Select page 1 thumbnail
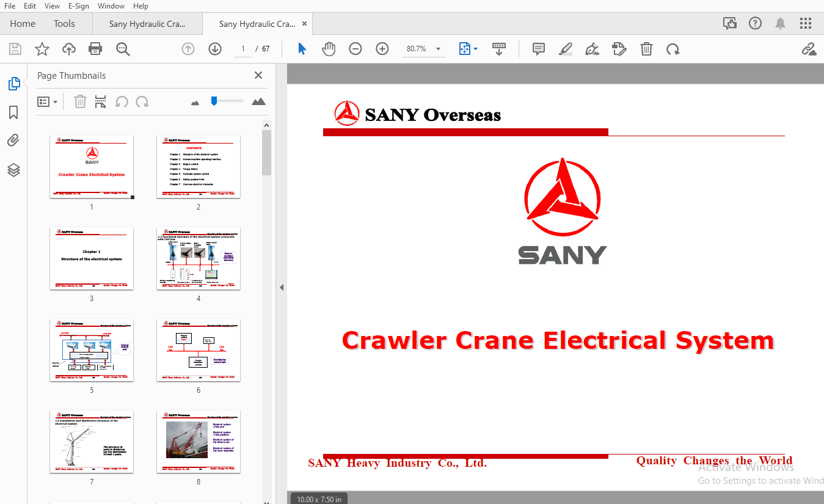 (x=92, y=167)
